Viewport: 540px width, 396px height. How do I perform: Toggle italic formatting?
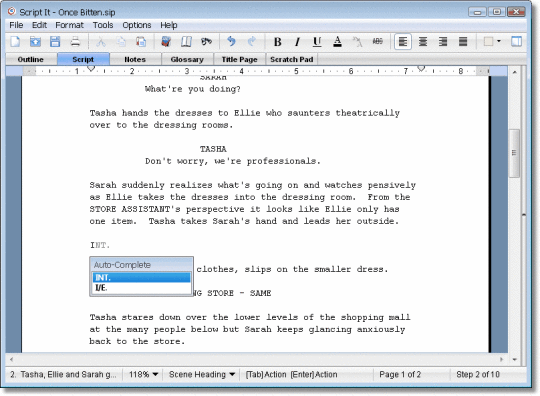[x=297, y=42]
